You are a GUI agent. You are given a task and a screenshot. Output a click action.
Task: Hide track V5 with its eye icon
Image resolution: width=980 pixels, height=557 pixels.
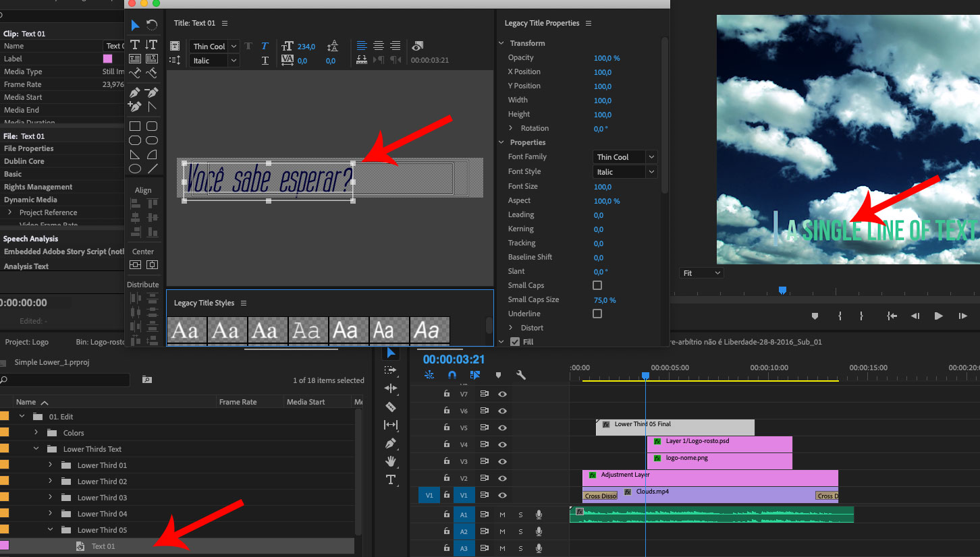502,428
